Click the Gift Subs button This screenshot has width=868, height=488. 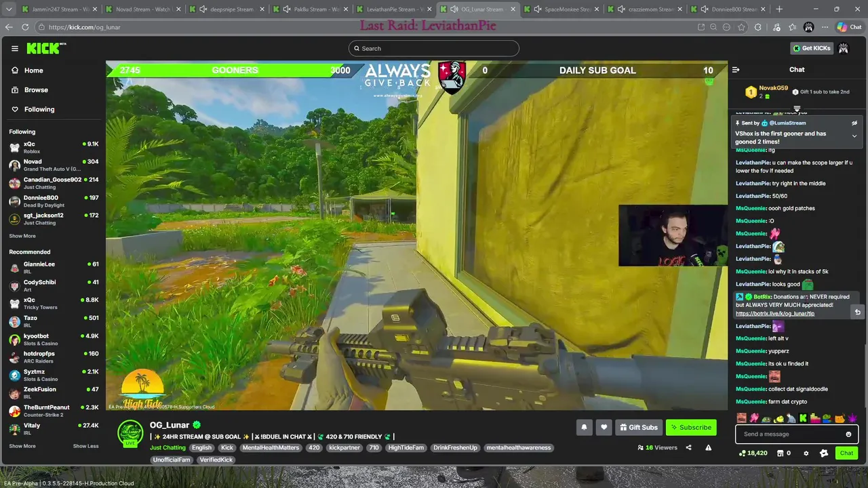coord(638,427)
